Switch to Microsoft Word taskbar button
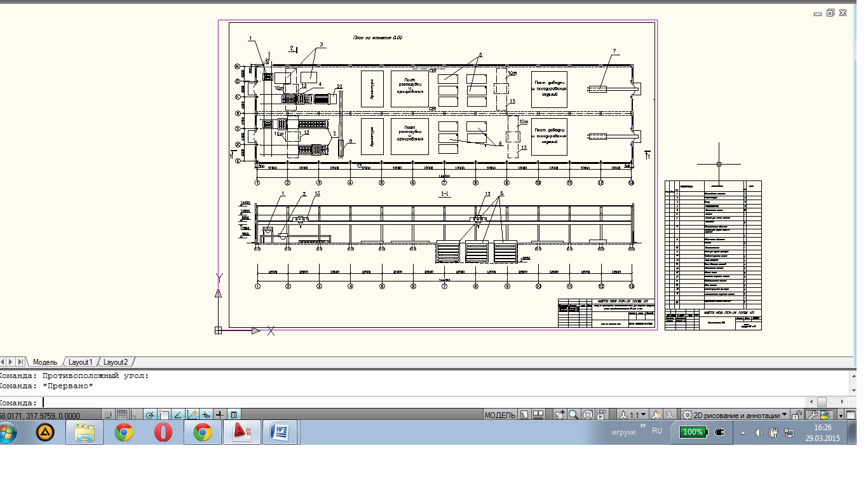Image resolution: width=868 pixels, height=488 pixels. 280,433
